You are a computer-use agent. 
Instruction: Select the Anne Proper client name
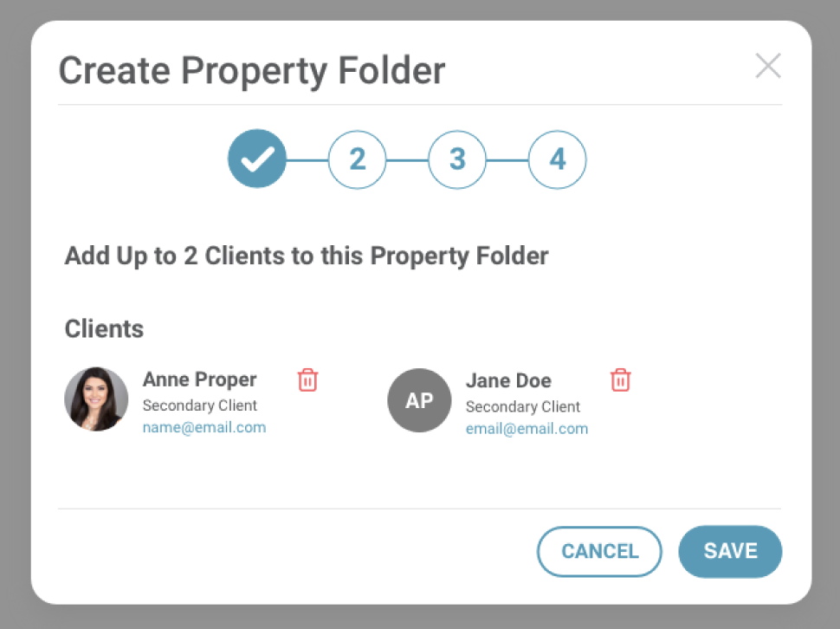(199, 379)
